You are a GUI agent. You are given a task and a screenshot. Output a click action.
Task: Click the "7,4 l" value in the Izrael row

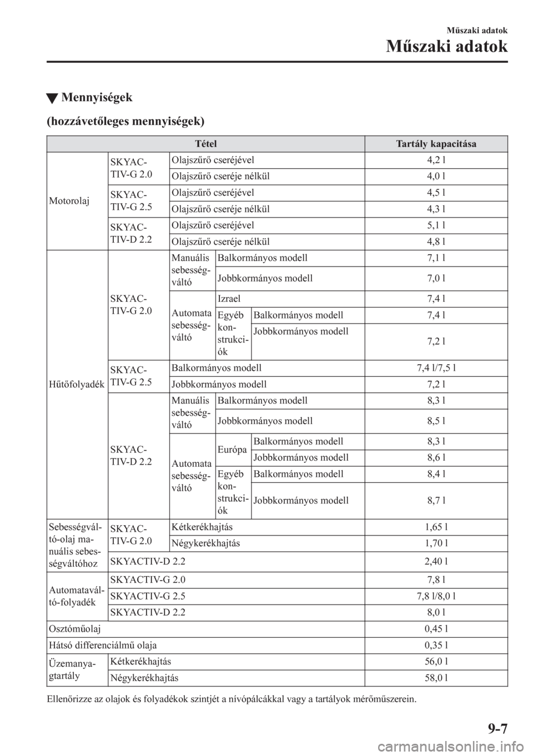click(436, 299)
